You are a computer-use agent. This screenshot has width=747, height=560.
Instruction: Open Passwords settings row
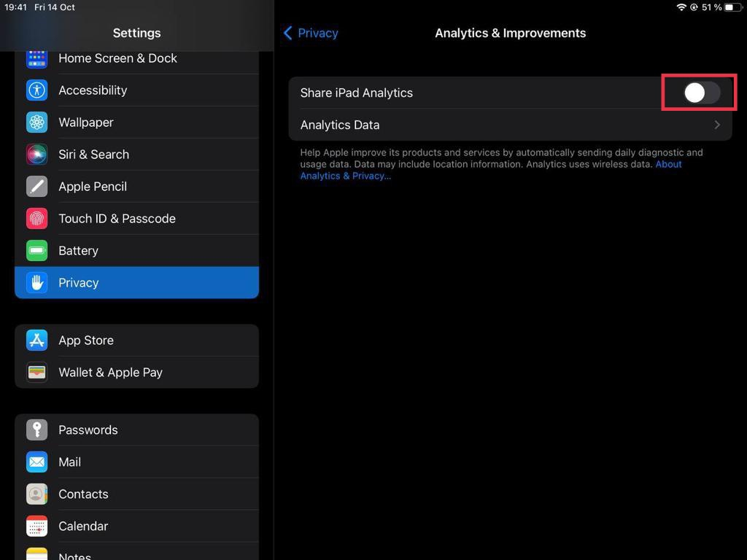click(136, 430)
